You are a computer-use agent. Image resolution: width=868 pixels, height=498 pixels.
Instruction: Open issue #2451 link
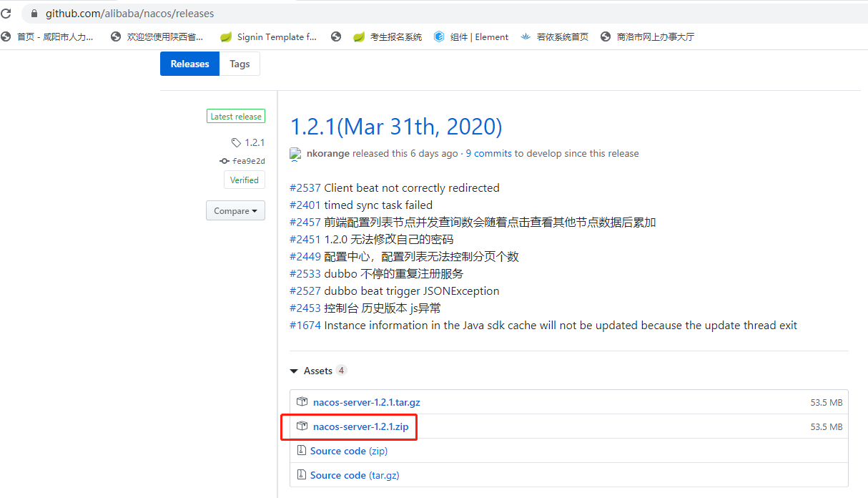305,240
